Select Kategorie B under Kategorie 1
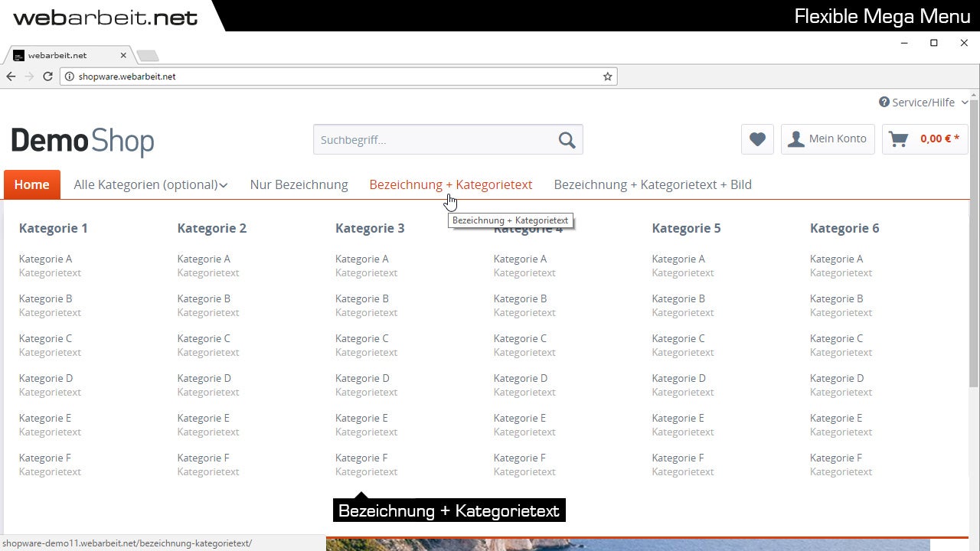Image resolution: width=980 pixels, height=551 pixels. [x=46, y=298]
